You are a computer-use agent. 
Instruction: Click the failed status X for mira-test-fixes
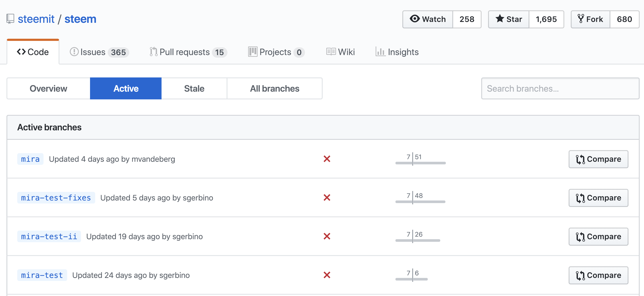(327, 197)
